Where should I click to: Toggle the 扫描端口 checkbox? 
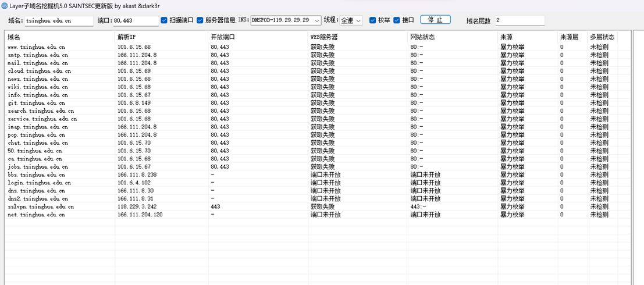tap(164, 20)
